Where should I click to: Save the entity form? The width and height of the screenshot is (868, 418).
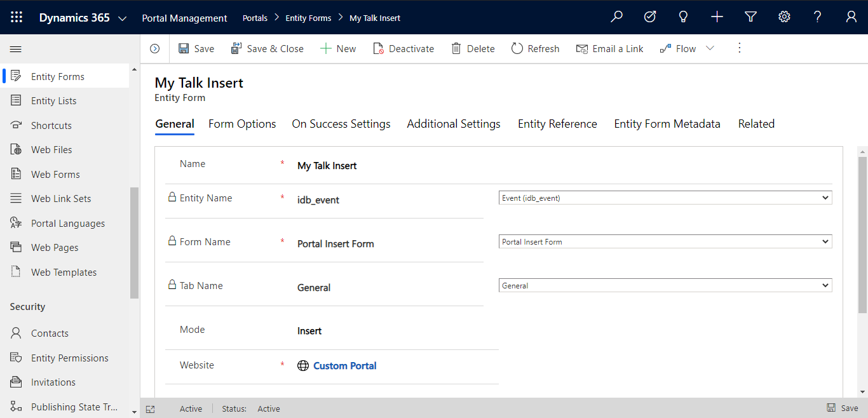tap(196, 49)
